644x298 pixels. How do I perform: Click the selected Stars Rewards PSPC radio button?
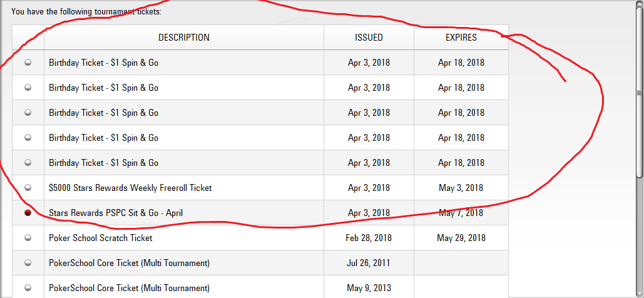coord(28,213)
